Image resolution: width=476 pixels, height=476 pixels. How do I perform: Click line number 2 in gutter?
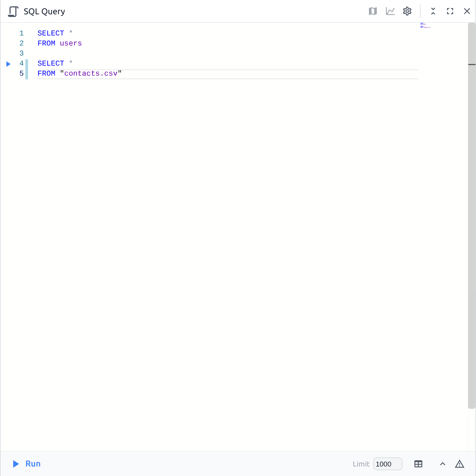(21, 43)
